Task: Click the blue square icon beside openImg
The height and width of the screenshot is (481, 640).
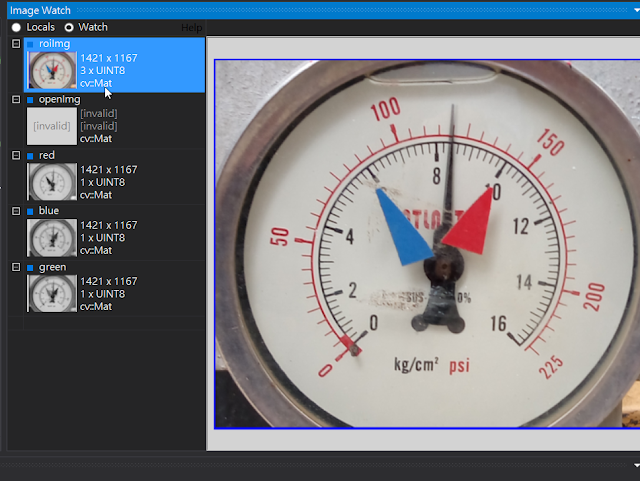Action: 30,100
